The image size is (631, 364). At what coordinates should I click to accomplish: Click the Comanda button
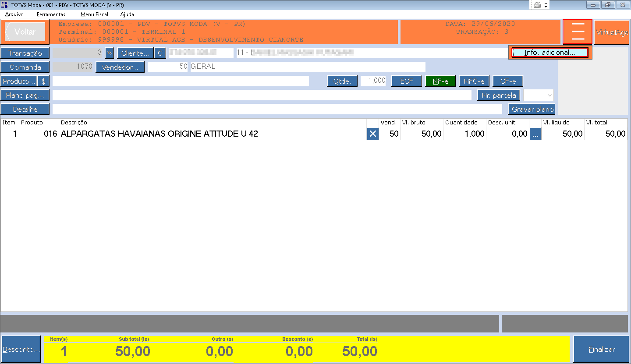pyautogui.click(x=25, y=67)
